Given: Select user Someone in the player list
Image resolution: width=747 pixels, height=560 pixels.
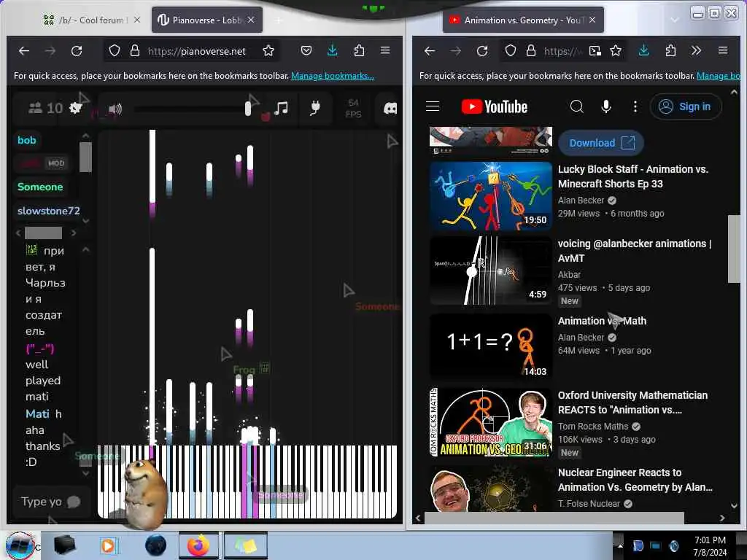Looking at the screenshot, I should point(40,187).
